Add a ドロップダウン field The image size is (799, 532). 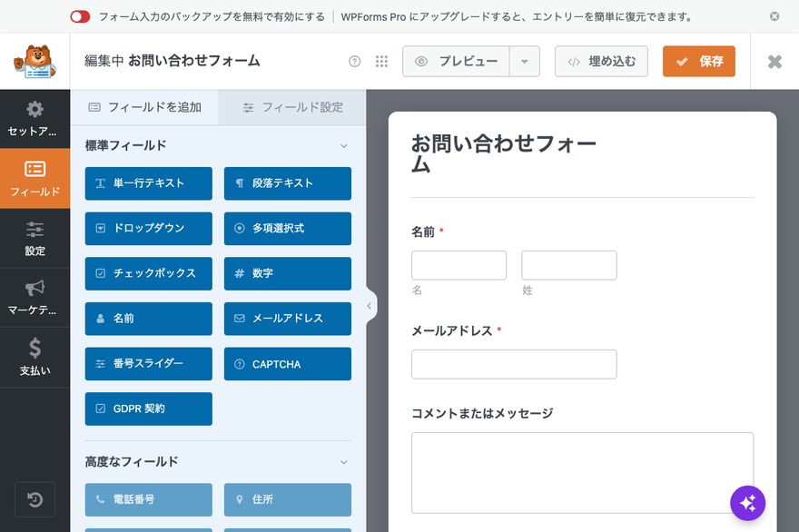(x=148, y=228)
